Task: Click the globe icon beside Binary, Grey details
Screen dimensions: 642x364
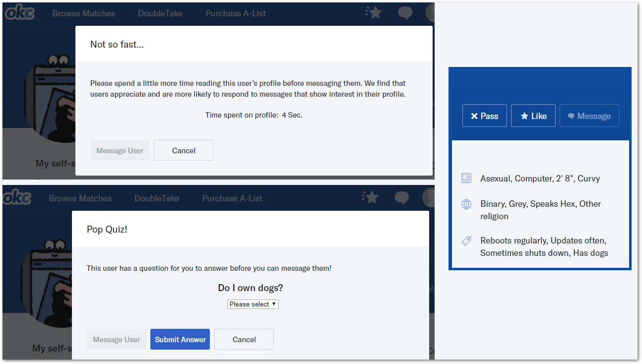Action: [466, 204]
